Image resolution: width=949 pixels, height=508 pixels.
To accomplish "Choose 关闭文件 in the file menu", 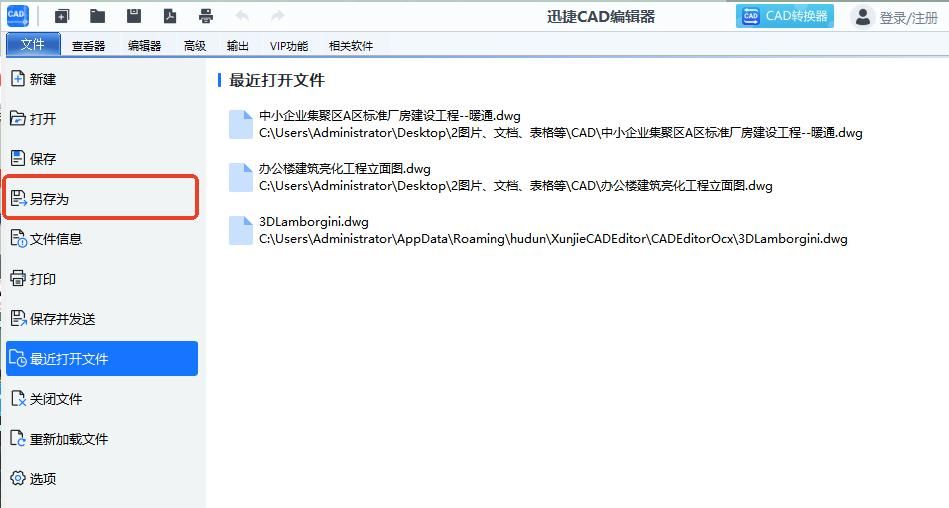I will [102, 398].
